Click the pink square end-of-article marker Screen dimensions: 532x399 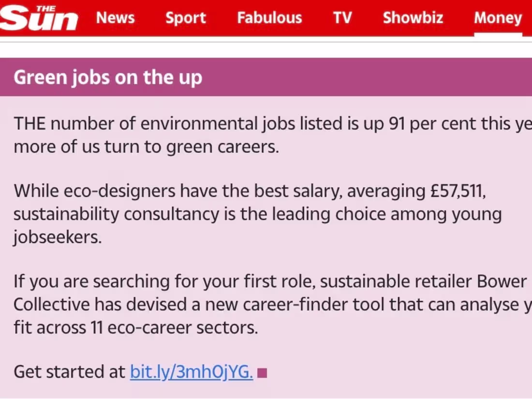pos(263,372)
